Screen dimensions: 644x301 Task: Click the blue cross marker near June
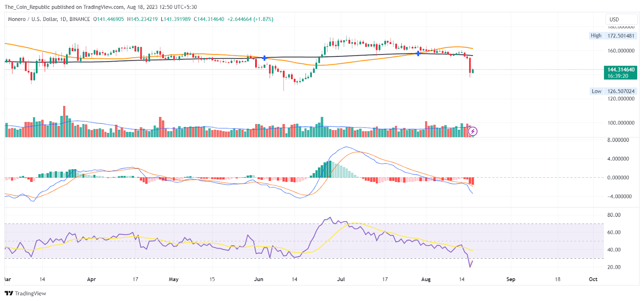(264, 58)
